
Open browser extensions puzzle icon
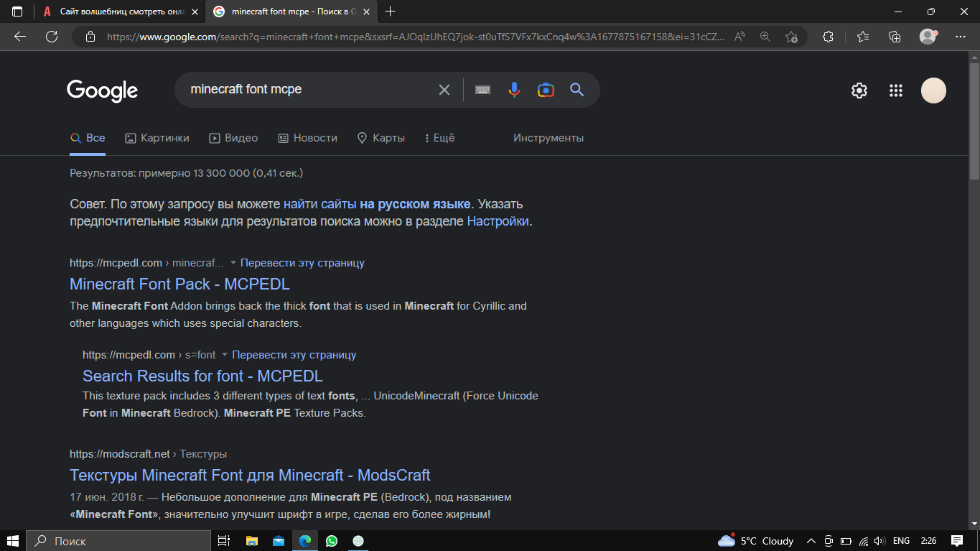tap(828, 37)
